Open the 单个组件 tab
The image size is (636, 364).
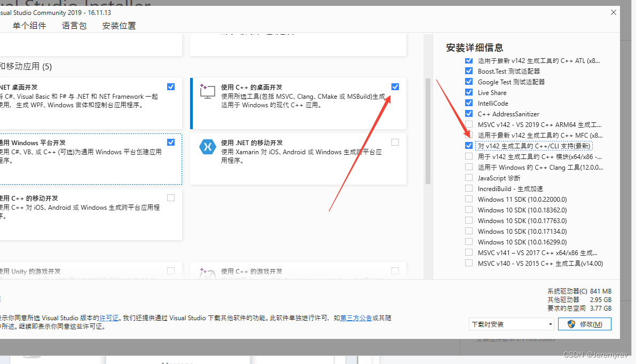29,26
